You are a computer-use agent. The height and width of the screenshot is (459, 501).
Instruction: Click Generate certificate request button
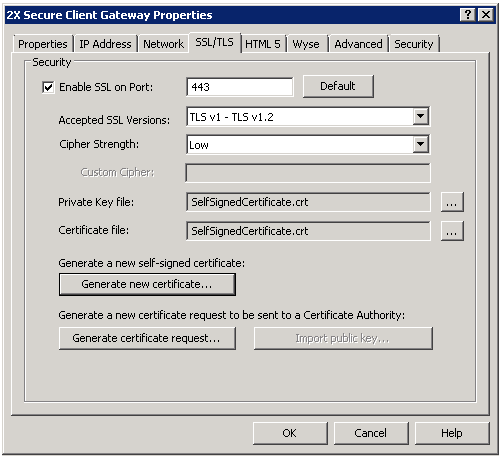pyautogui.click(x=147, y=338)
